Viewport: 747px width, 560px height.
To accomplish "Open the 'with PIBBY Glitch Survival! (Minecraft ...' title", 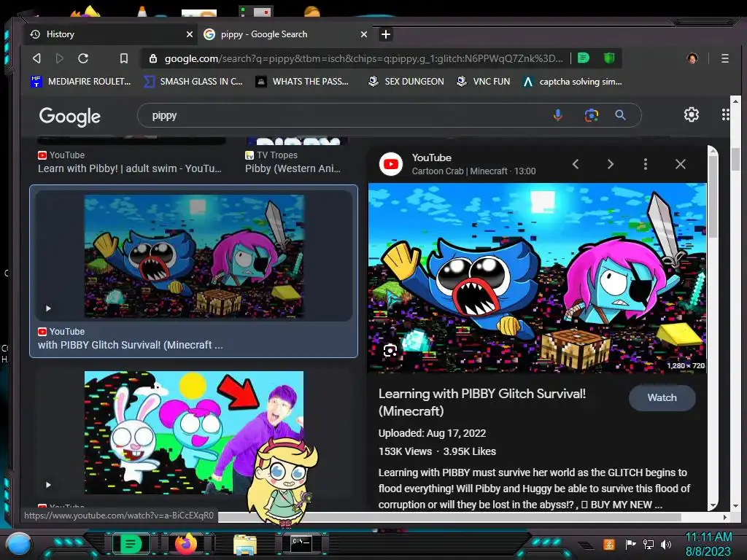I will pos(130,345).
